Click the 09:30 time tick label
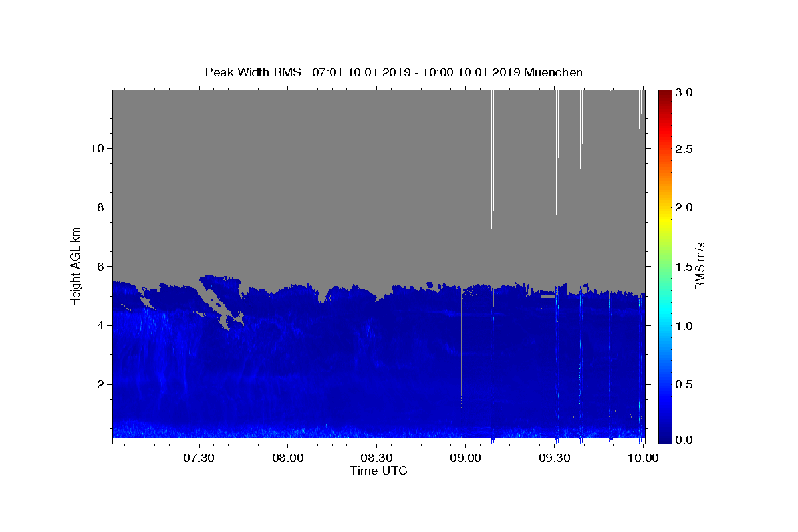This screenshot has width=798, height=532. [554, 458]
